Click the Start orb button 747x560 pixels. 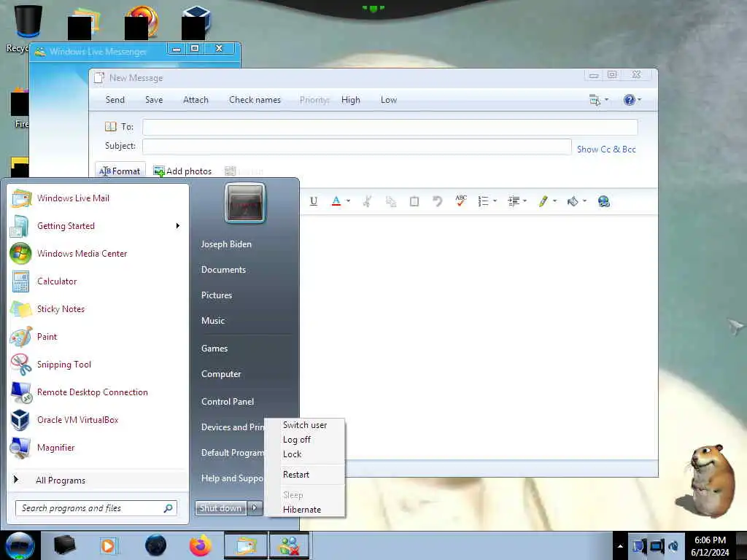coord(19,545)
